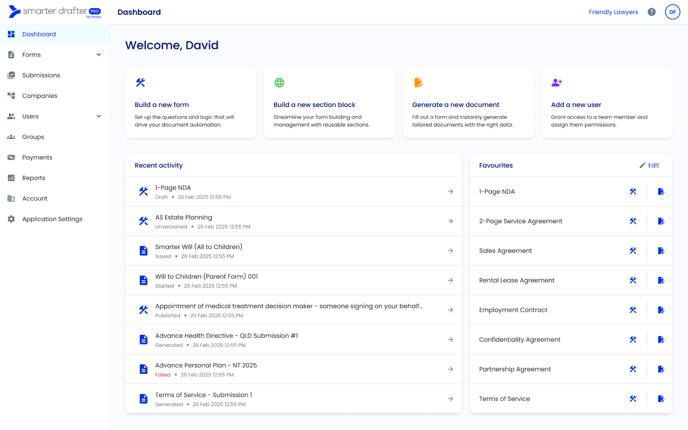Open form builder for 2-Page Service Agreement
Viewport: 688px width, 430px height.
tap(633, 221)
